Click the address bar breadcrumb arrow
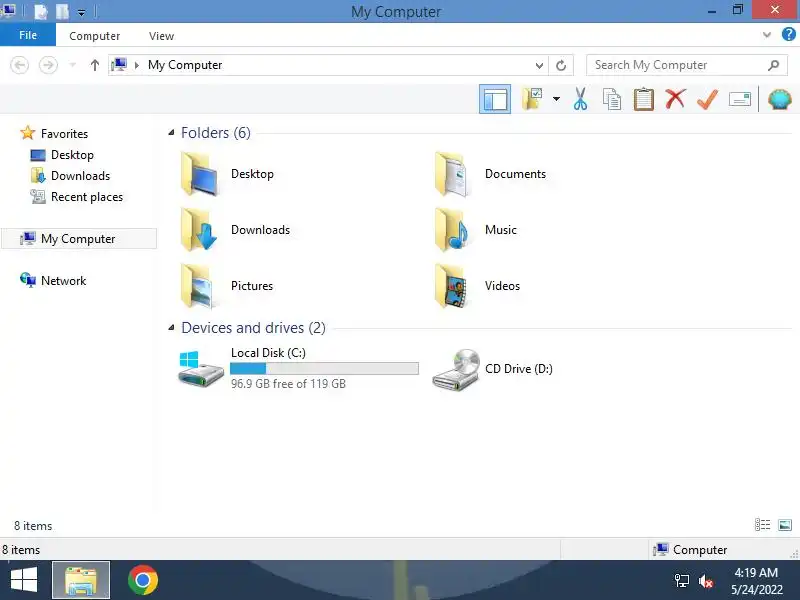 pos(136,65)
